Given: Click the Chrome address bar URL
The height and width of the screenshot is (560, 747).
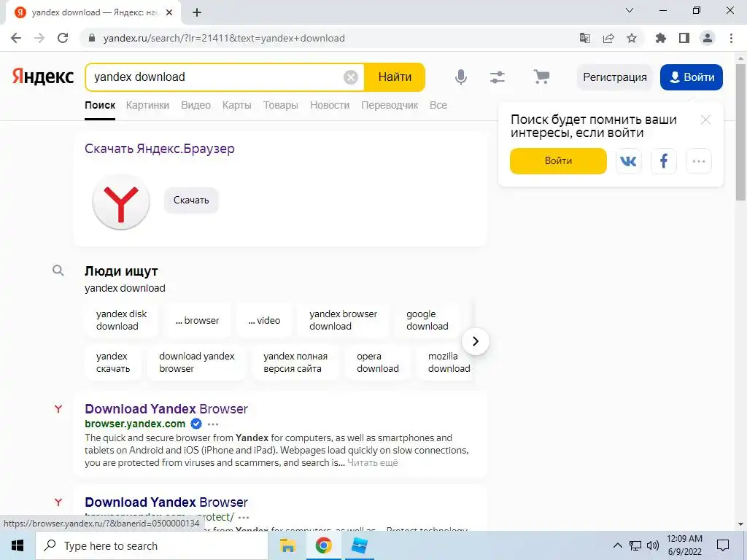Looking at the screenshot, I should [x=224, y=38].
